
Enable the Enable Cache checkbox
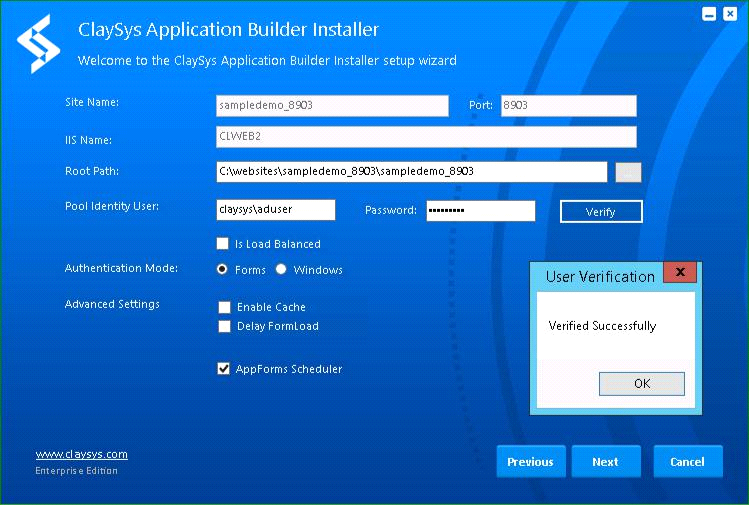click(225, 307)
